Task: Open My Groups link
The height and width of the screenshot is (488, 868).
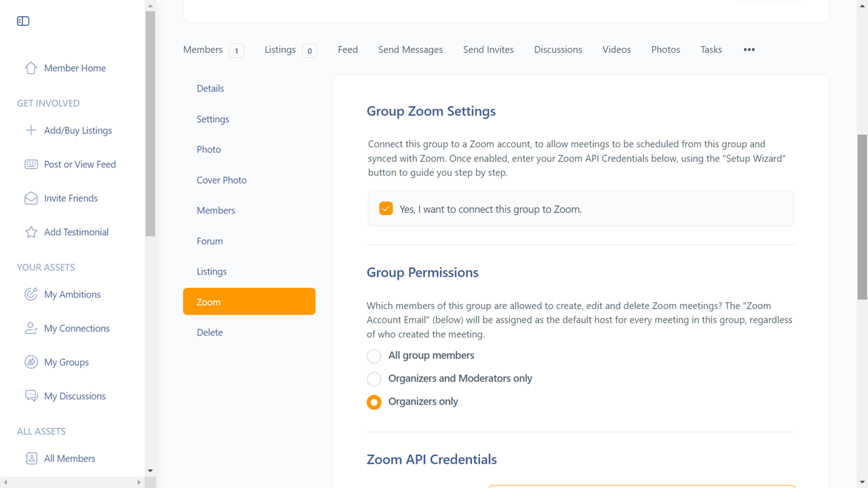Action: (66, 362)
